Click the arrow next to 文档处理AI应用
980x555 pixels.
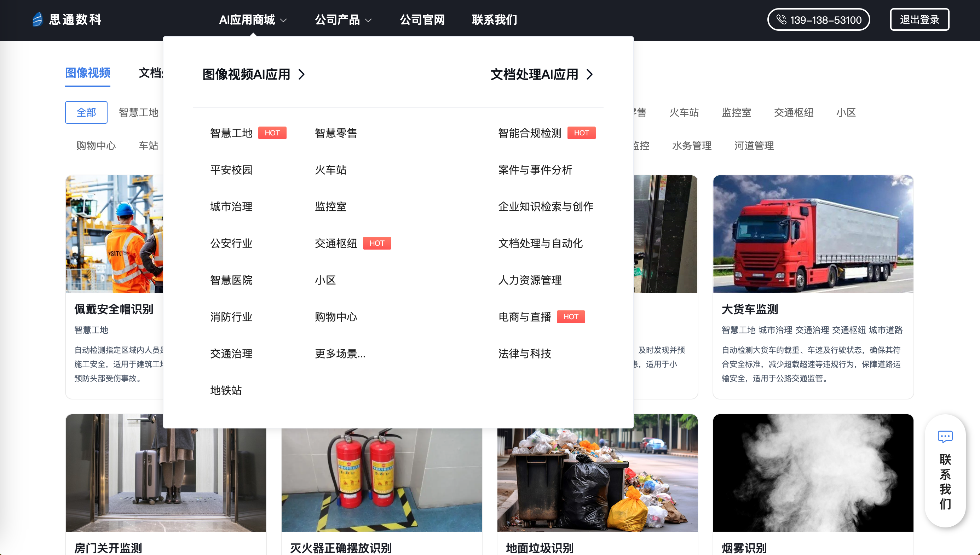tap(590, 74)
